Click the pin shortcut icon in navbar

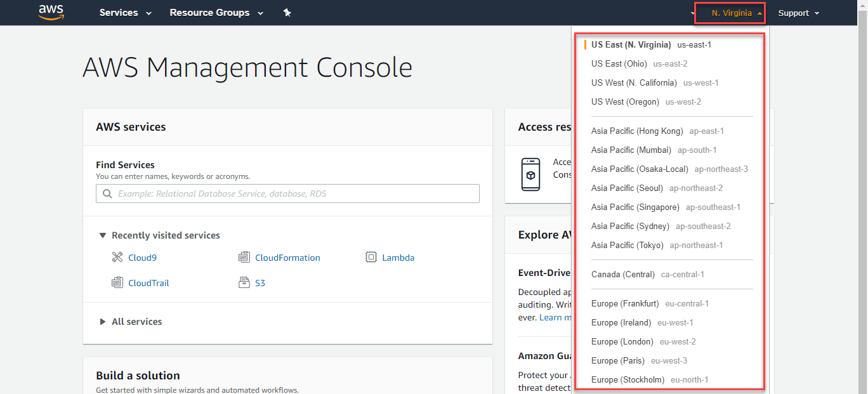287,13
